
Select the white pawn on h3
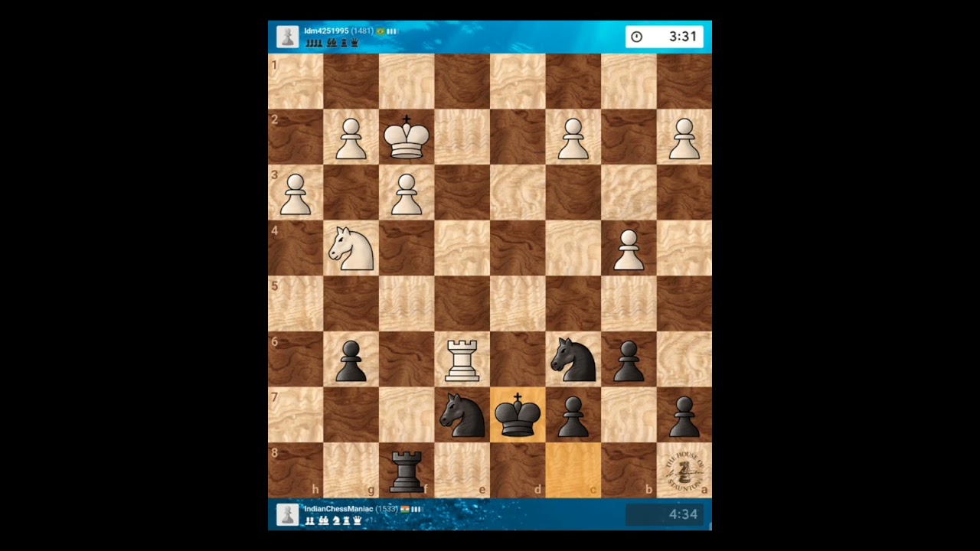pos(296,194)
